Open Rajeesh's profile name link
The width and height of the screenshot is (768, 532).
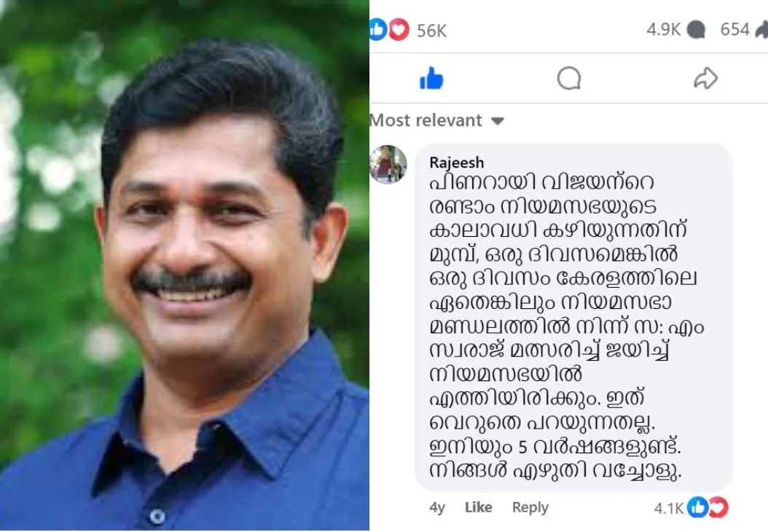[x=456, y=162]
